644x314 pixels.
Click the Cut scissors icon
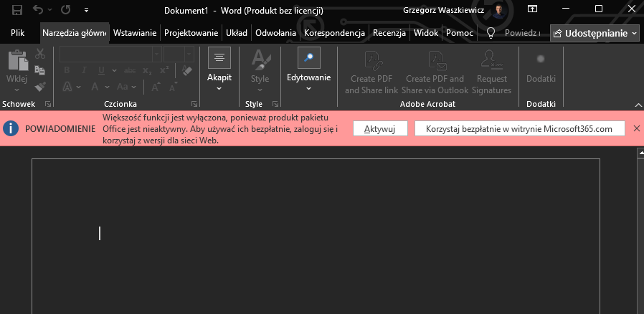click(40, 53)
